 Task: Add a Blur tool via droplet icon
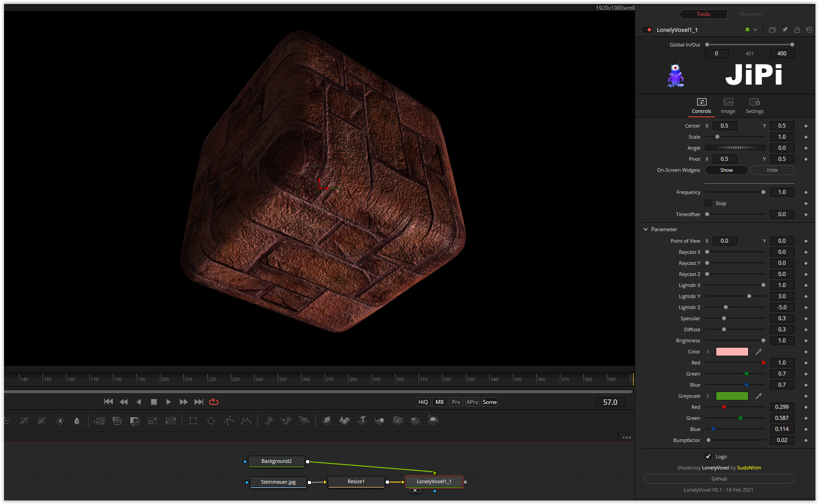click(x=77, y=421)
